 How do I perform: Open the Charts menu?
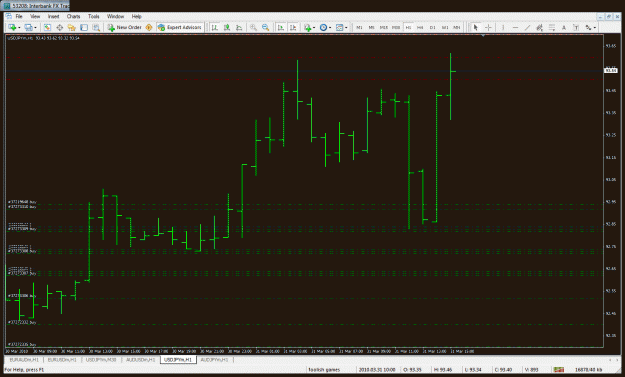click(73, 16)
